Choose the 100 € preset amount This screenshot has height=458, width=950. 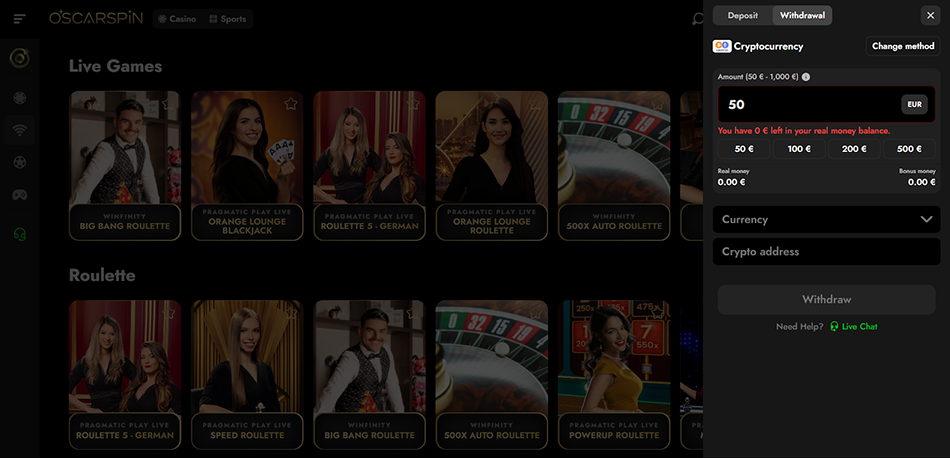[x=799, y=149]
